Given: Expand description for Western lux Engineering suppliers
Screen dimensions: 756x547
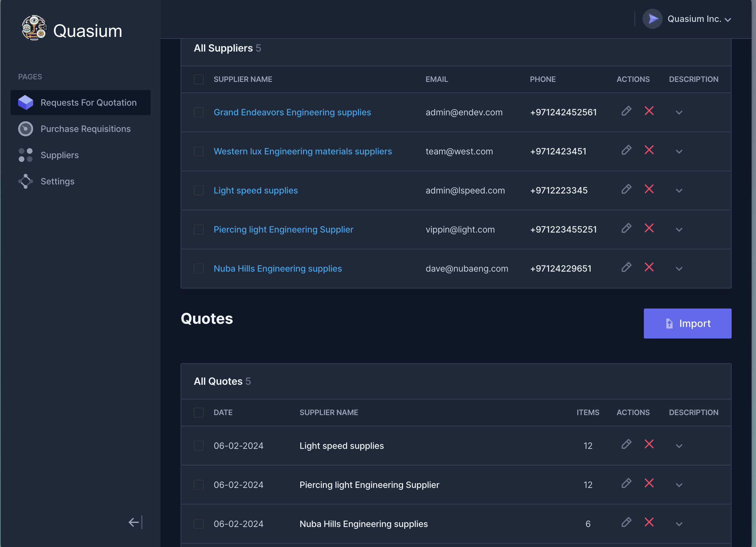Looking at the screenshot, I should 679,152.
